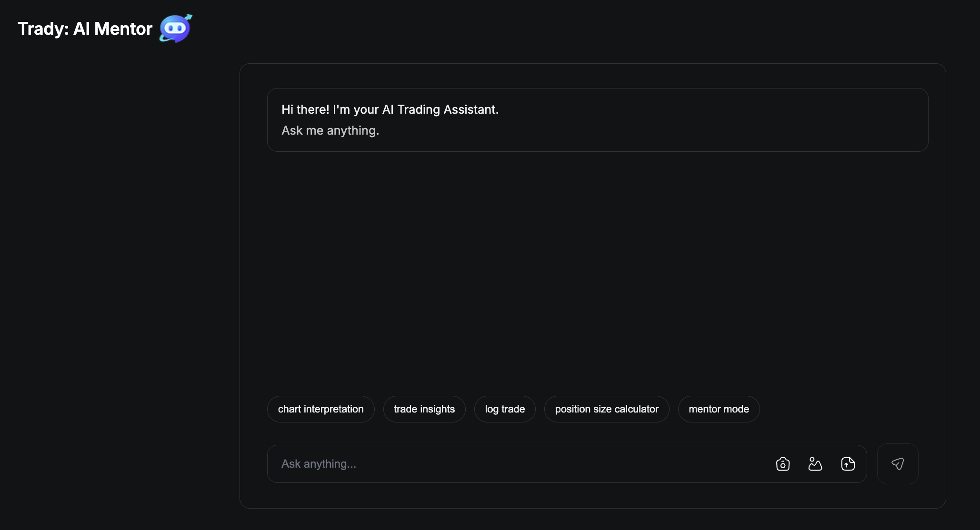Upload a document with the file icon

848,463
